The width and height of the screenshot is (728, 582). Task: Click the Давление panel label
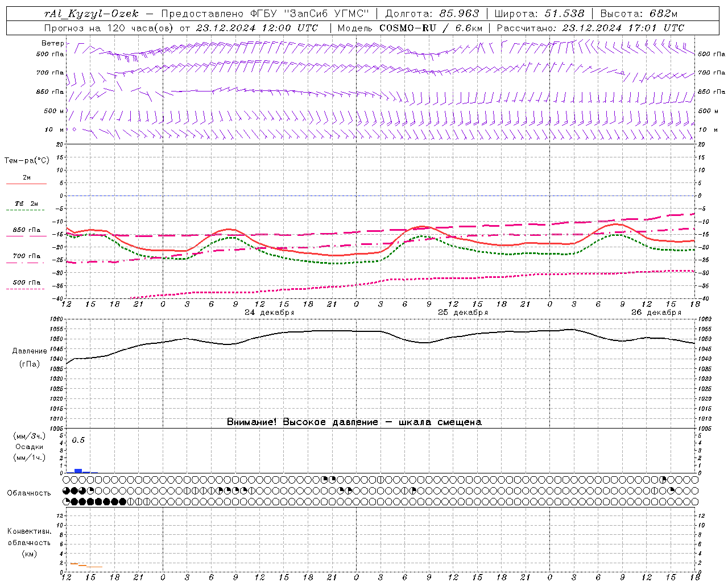pyautogui.click(x=30, y=351)
